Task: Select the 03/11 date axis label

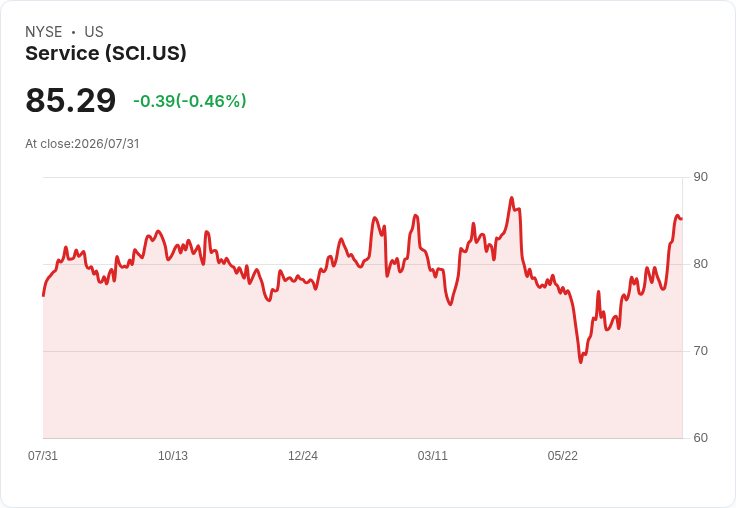Action: (432, 455)
